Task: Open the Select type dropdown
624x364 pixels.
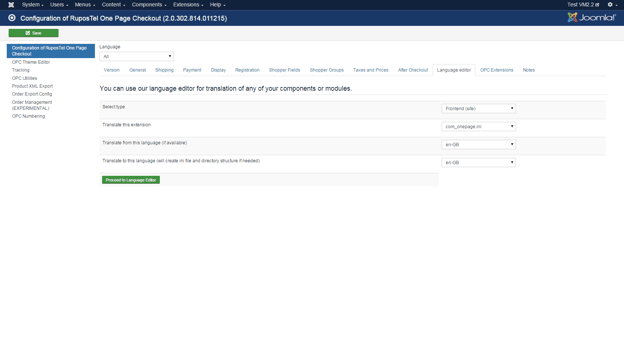Action: pos(479,109)
